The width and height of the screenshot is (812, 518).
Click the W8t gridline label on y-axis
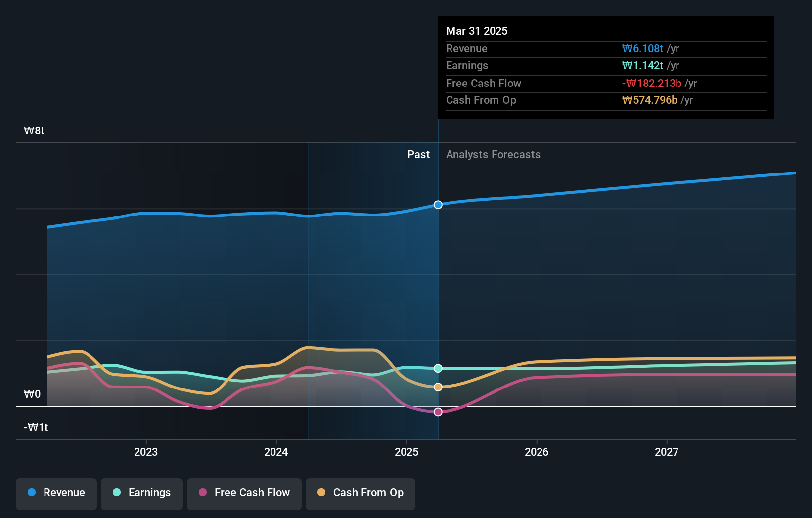pos(33,130)
